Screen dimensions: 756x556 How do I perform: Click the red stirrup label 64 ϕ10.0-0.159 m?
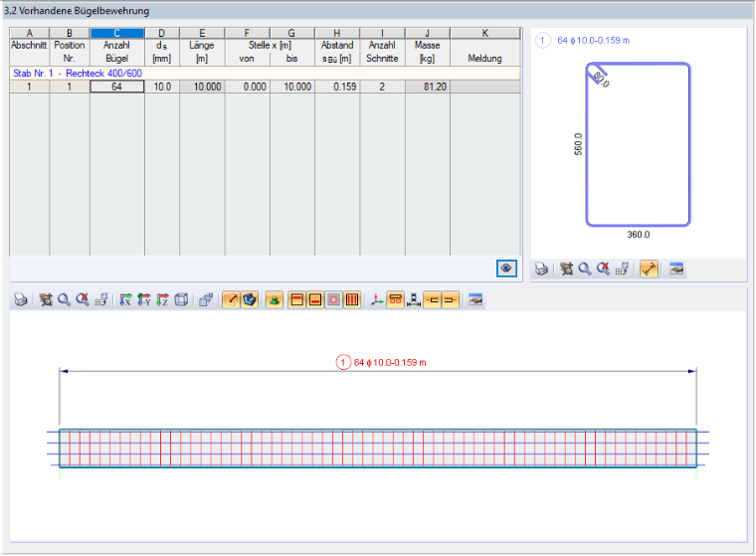390,363
